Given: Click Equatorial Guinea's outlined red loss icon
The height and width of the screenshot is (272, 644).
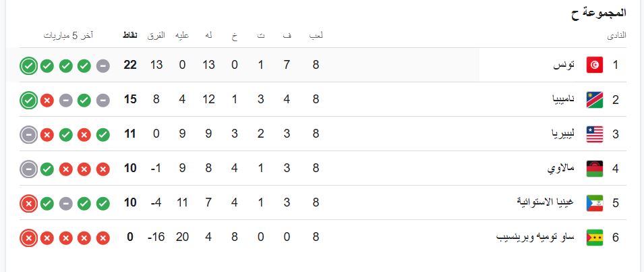Looking at the screenshot, I should click(28, 203).
